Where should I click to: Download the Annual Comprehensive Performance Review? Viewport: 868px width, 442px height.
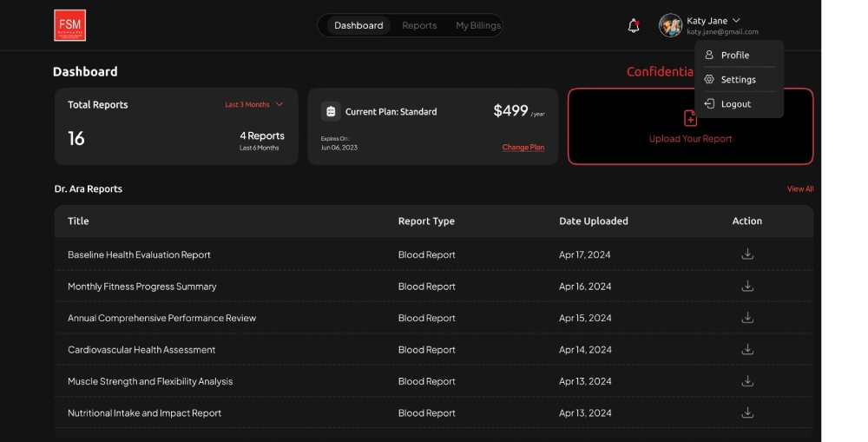(747, 317)
